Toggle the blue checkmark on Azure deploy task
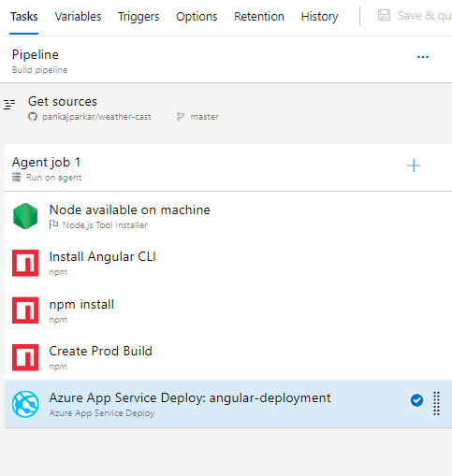The width and height of the screenshot is (452, 476). coord(416,400)
